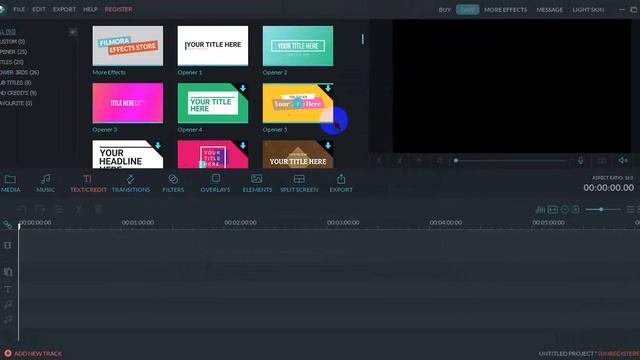Download the brown Your Title Here preset
The height and width of the screenshot is (360, 640).
[x=328, y=145]
